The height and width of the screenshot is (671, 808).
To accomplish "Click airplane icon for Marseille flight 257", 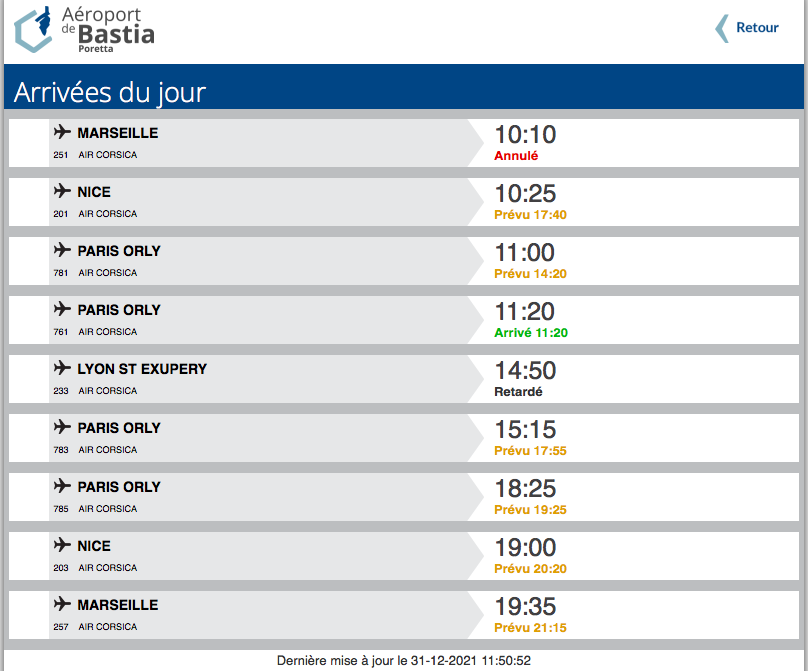I will [62, 604].
